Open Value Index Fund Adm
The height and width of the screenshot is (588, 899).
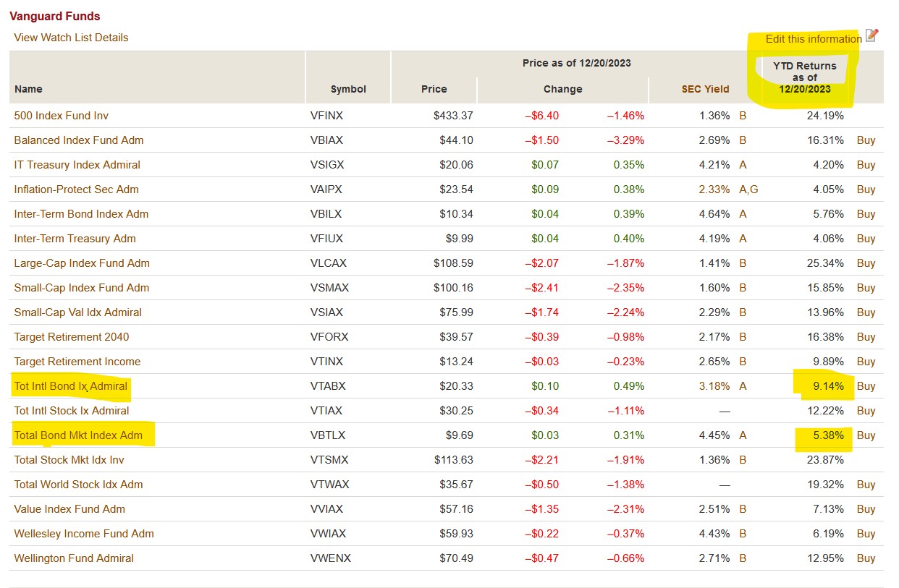[x=69, y=509]
